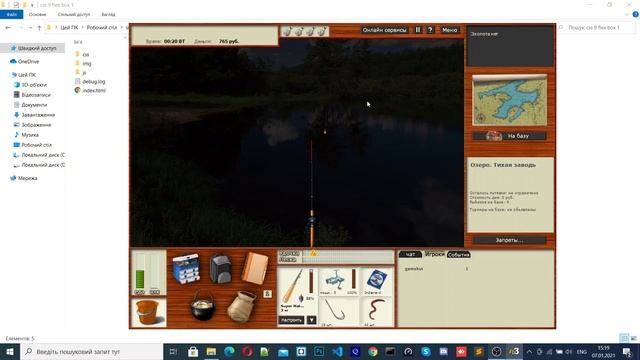Select Документи in Explorer sidebar
Viewport: 640px width, 360px height.
coord(34,105)
